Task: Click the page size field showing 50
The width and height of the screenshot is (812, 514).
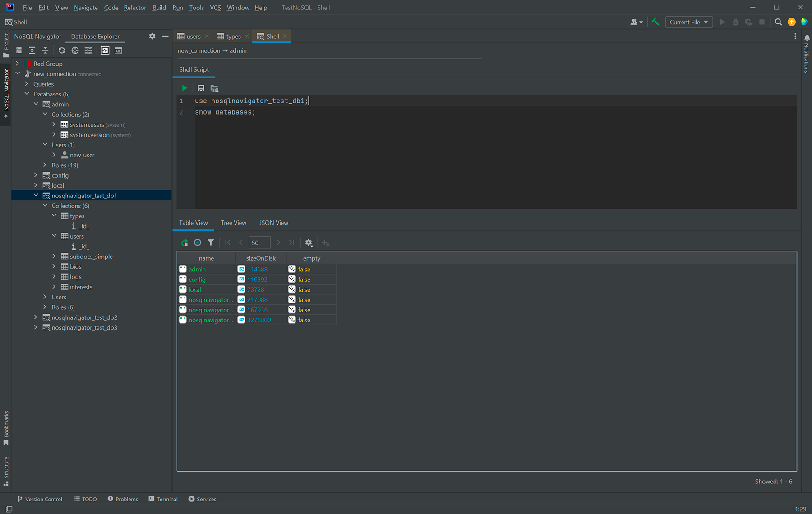Action: [x=259, y=243]
